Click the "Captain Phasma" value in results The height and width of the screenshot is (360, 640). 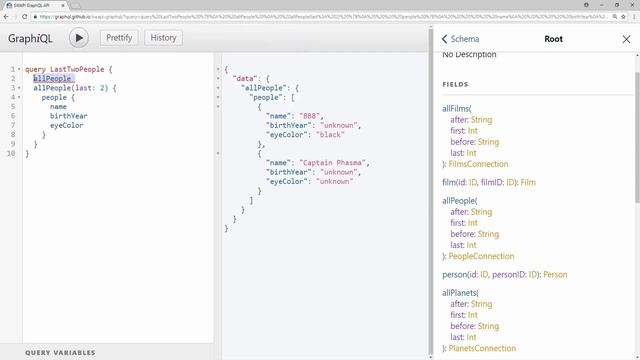coord(332,163)
